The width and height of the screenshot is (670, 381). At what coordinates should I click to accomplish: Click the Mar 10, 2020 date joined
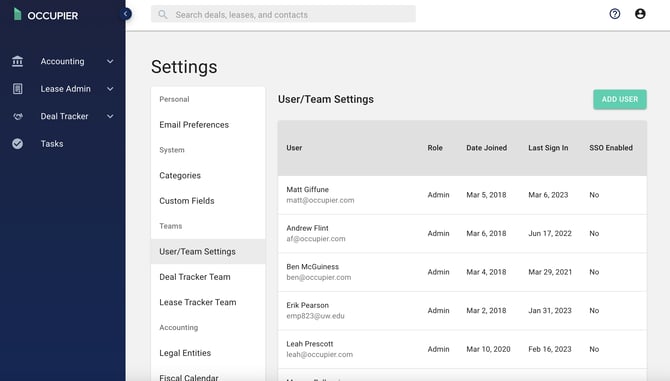click(x=488, y=349)
